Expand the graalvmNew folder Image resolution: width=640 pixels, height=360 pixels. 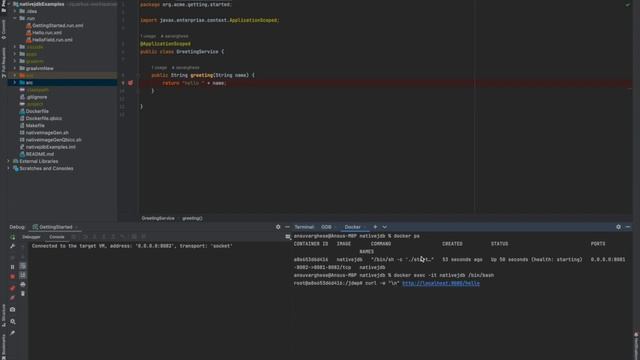pos(15,69)
